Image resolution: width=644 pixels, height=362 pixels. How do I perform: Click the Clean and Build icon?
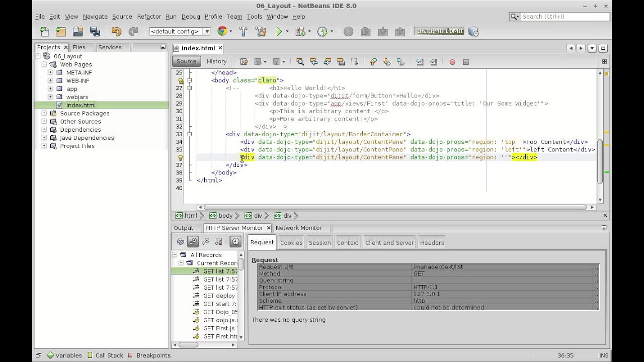[261, 32]
